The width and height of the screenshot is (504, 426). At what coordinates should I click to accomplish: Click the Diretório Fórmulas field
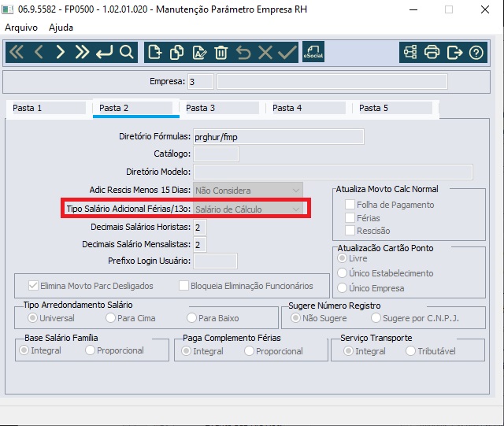(x=278, y=137)
